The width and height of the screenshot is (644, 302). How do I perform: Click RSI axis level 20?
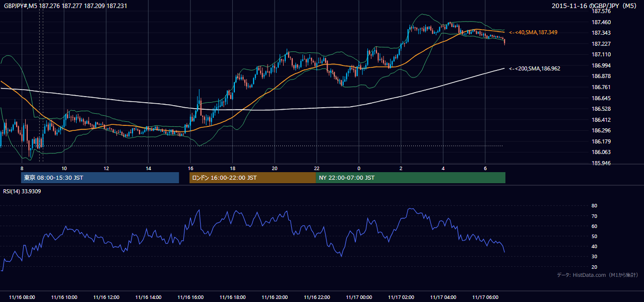click(x=594, y=267)
